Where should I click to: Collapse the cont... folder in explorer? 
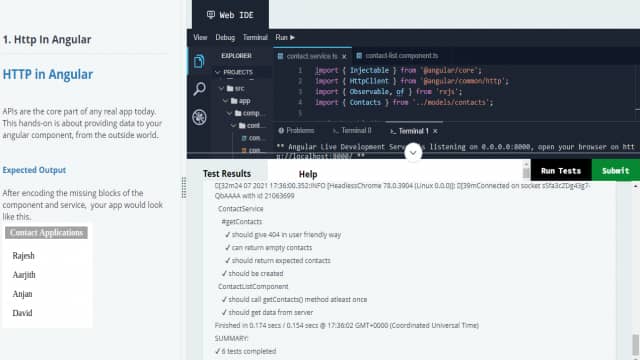coord(234,125)
